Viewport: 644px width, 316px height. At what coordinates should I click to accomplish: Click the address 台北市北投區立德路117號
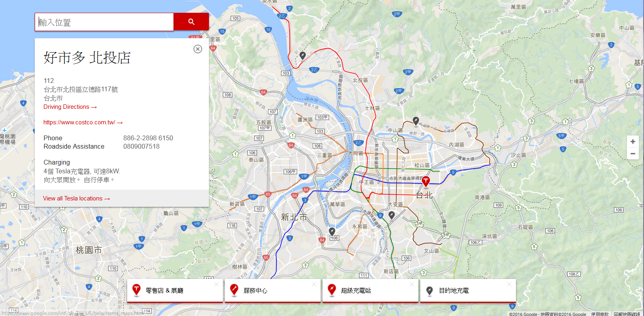tap(81, 89)
